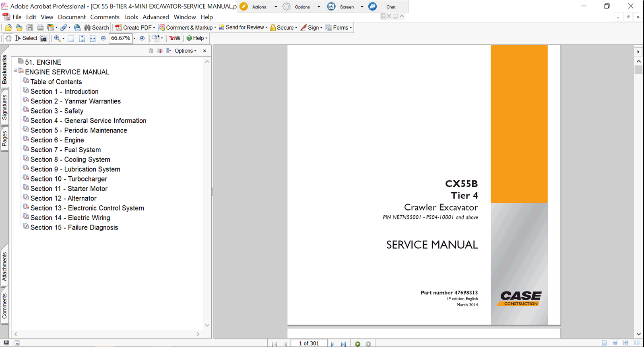
Task: Click the Snapshot camera tool
Action: click(44, 38)
